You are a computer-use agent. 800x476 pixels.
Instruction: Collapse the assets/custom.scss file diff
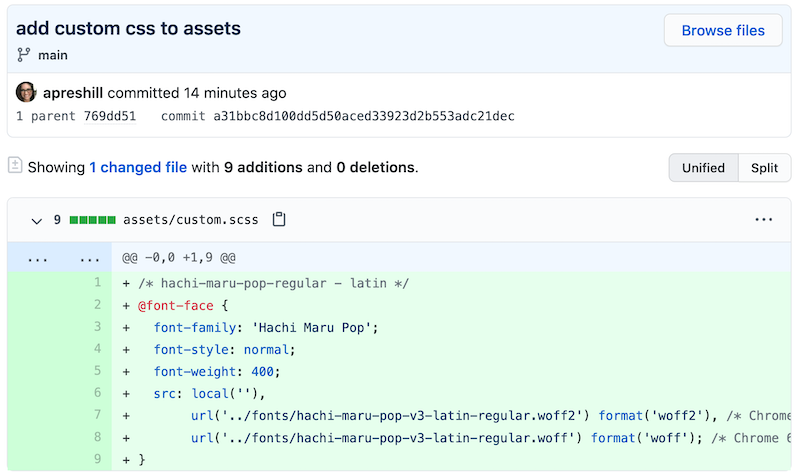click(37, 220)
